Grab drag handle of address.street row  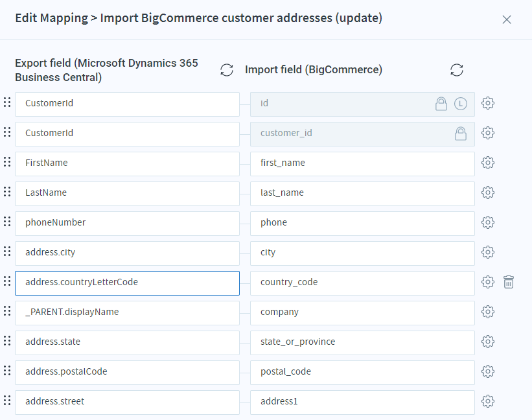pyautogui.click(x=7, y=401)
